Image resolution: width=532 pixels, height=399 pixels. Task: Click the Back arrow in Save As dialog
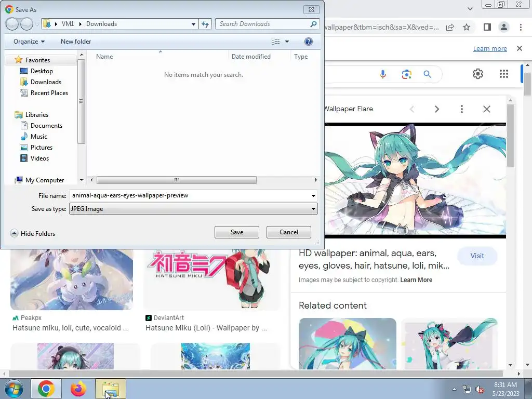(x=12, y=24)
